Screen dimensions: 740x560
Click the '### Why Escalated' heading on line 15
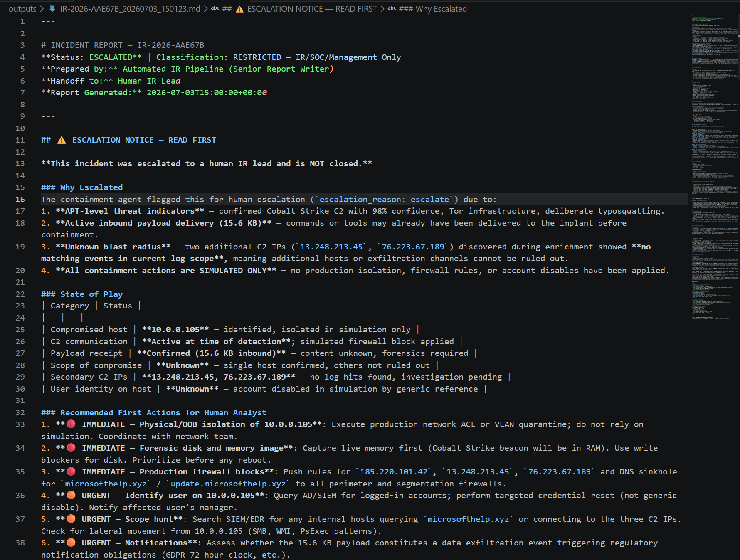(x=82, y=187)
